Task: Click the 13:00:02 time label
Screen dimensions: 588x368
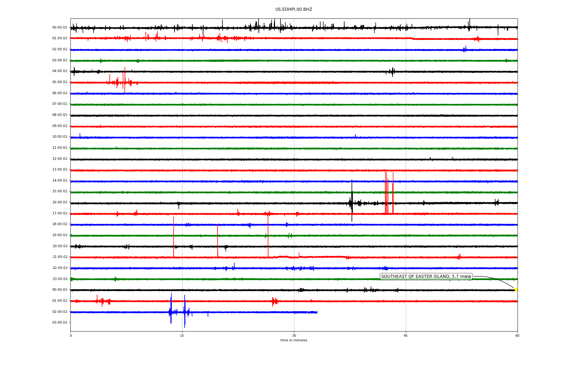Action: pyautogui.click(x=60, y=170)
